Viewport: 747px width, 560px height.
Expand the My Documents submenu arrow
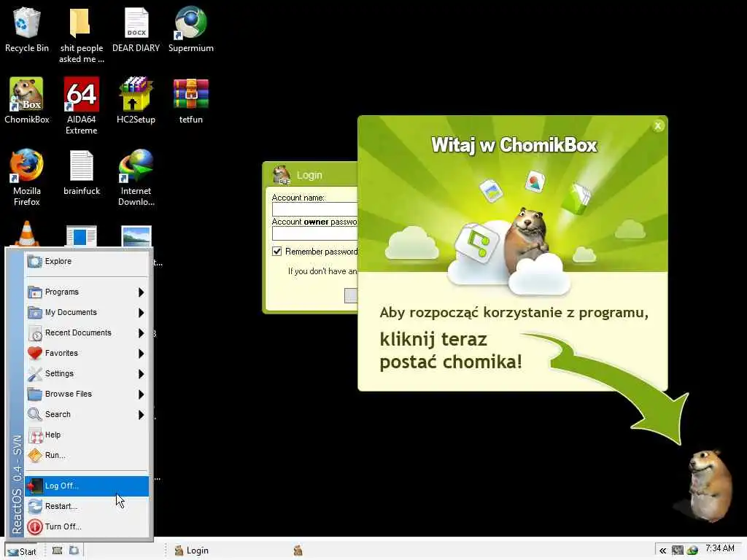point(141,312)
